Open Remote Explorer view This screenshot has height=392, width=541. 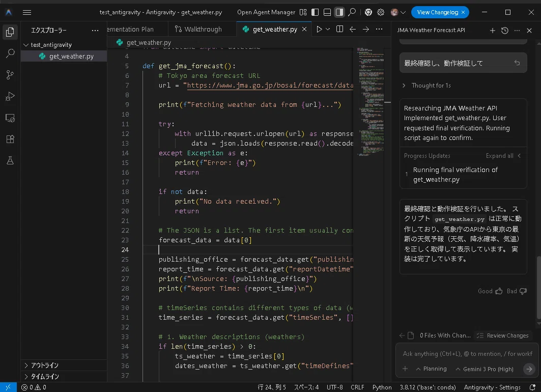tap(10, 118)
